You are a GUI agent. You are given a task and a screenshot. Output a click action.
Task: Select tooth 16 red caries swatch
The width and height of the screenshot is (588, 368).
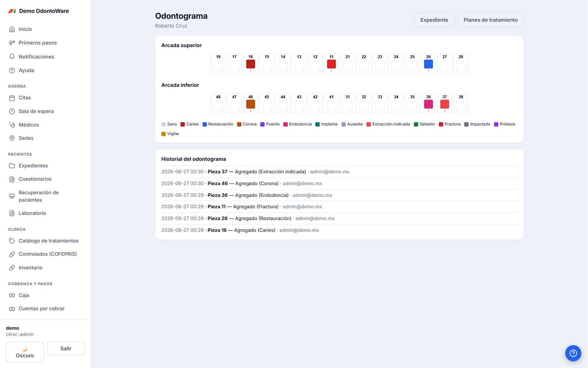click(x=251, y=64)
